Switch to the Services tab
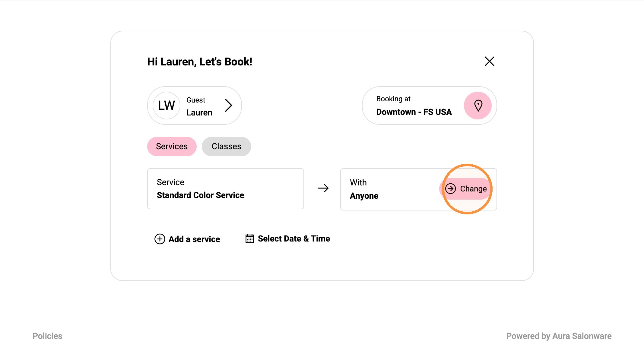Viewport: 644px width, 360px height. [x=172, y=147]
